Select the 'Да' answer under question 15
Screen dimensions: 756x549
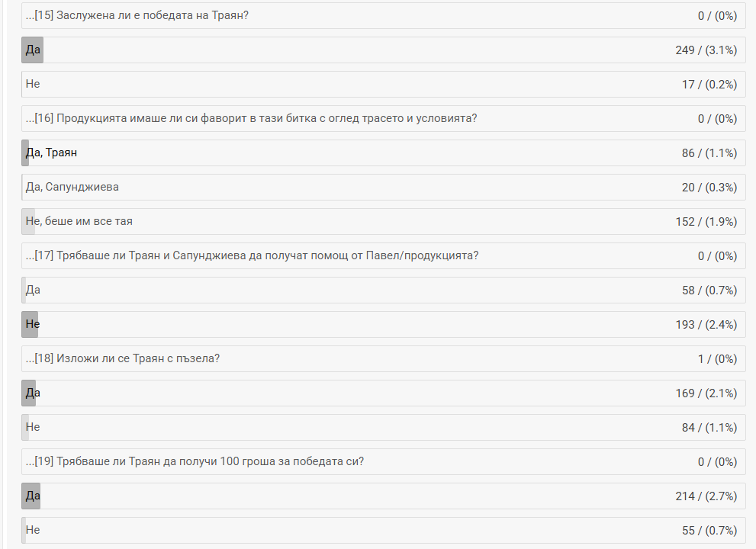tap(33, 50)
